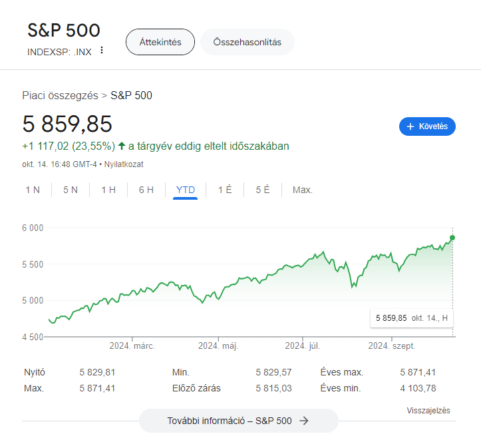481x448 pixels.
Task: Click the plus icon on Követés button
Action: click(410, 126)
